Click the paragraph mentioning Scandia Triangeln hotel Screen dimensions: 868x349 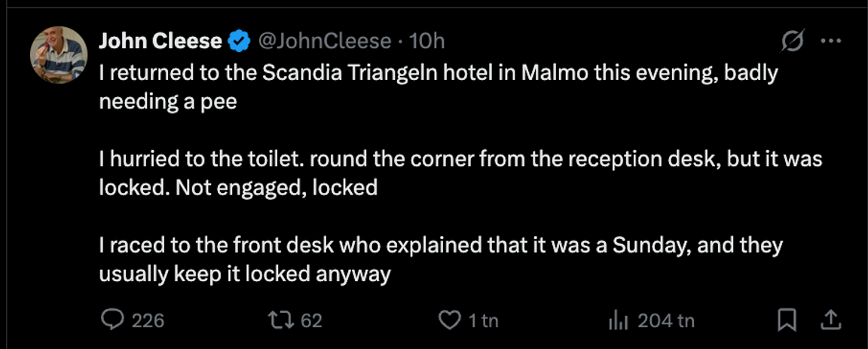(437, 87)
